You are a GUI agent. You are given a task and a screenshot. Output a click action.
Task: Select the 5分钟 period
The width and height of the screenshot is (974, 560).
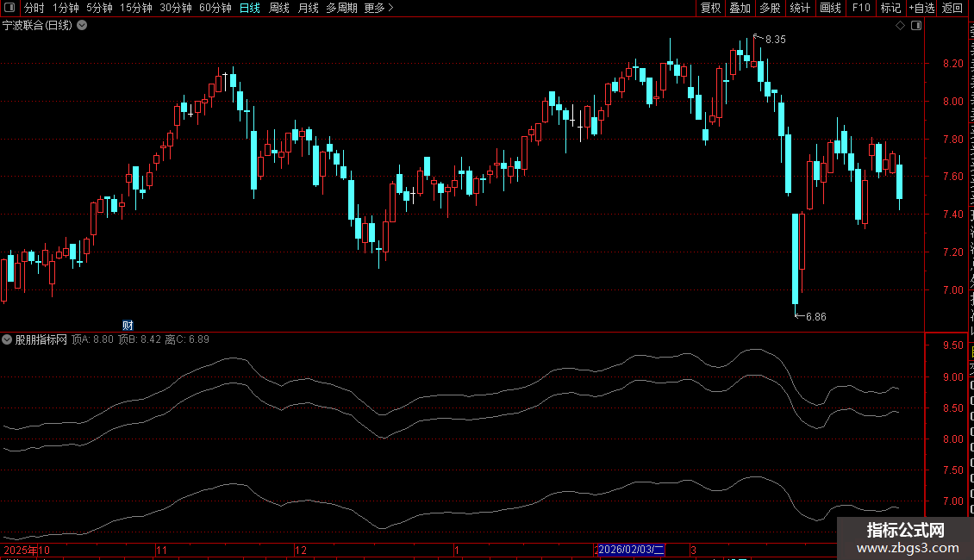pyautogui.click(x=99, y=8)
